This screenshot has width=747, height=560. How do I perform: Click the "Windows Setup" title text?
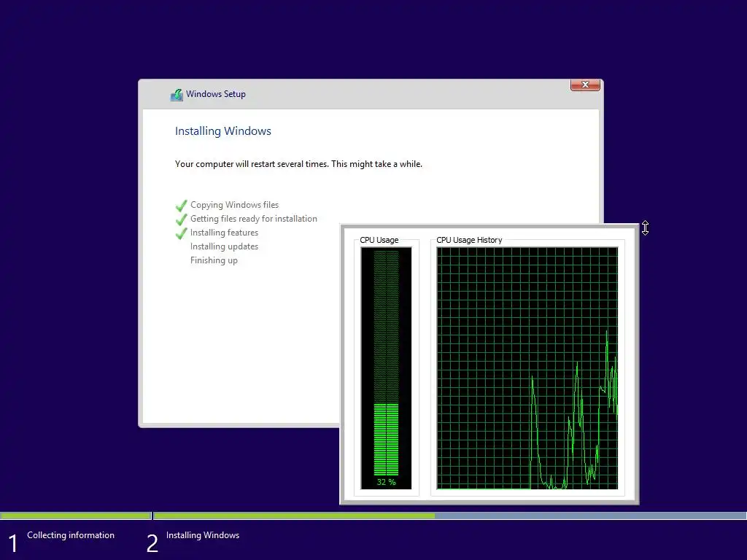point(216,94)
